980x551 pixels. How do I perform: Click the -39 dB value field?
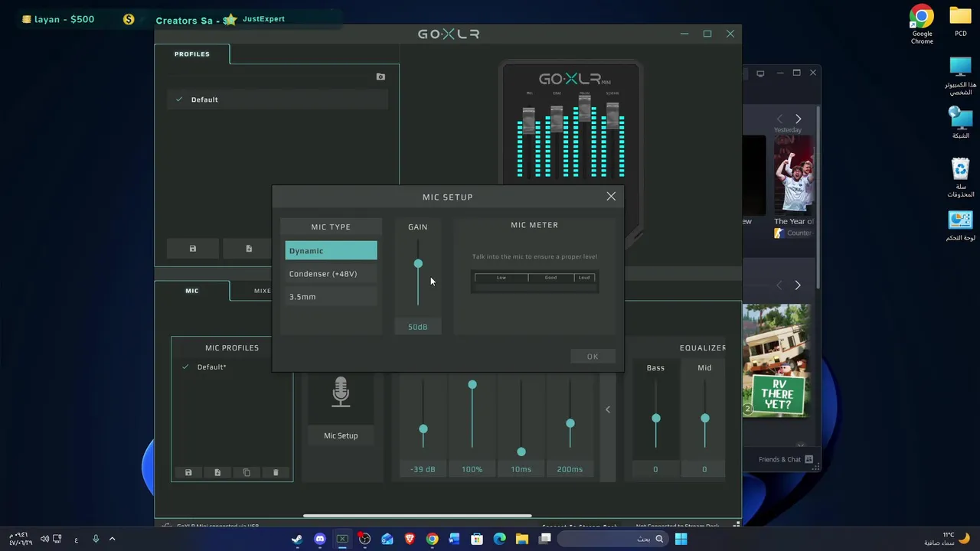pyautogui.click(x=423, y=469)
